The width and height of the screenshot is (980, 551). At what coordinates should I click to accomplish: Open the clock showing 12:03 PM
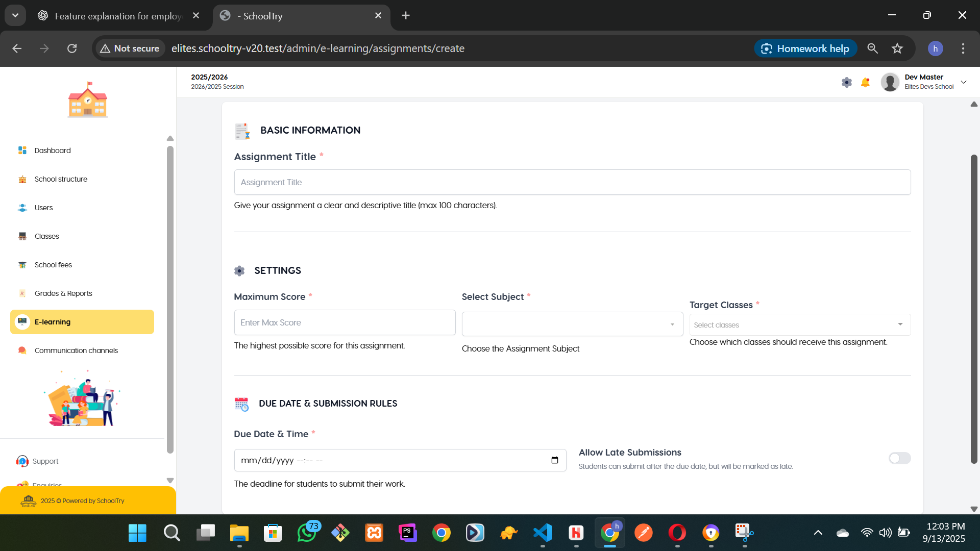945,532
